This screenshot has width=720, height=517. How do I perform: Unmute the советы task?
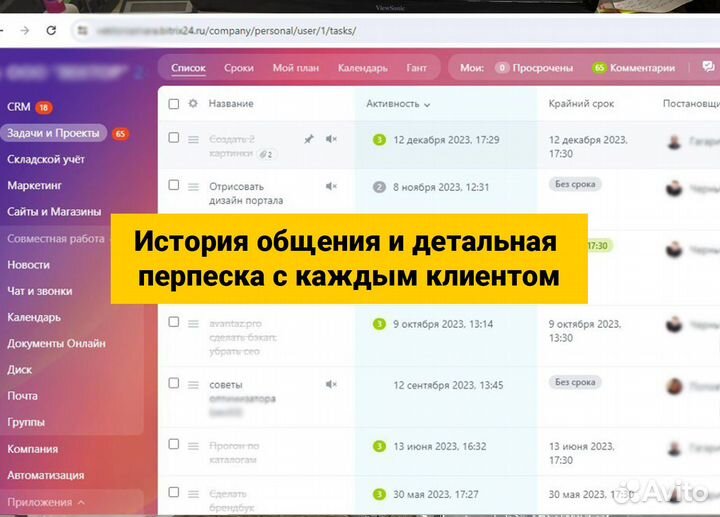pyautogui.click(x=331, y=384)
